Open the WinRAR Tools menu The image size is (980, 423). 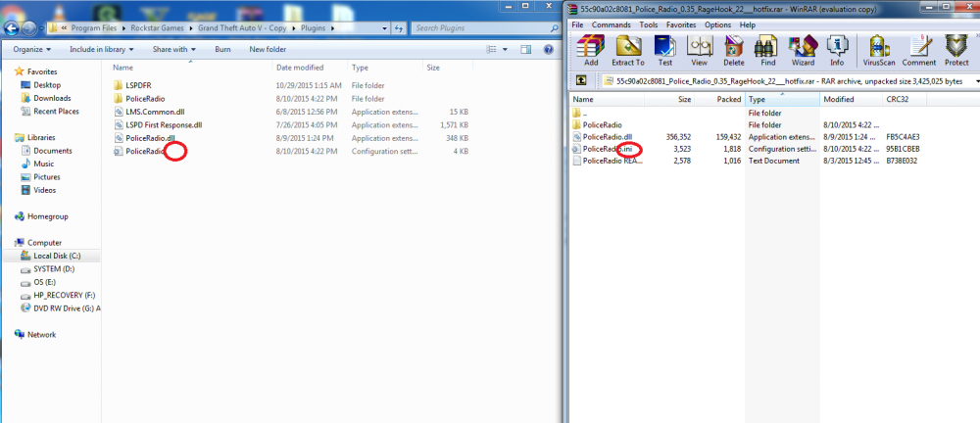point(648,25)
